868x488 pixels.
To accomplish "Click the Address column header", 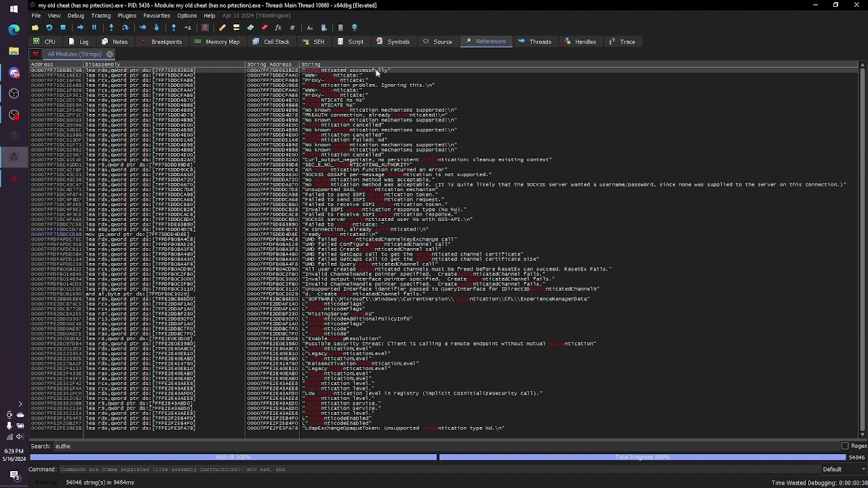I will 56,64.
